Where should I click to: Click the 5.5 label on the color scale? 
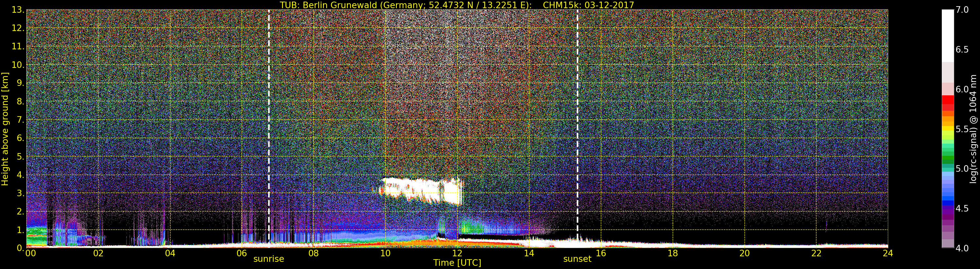click(x=962, y=129)
